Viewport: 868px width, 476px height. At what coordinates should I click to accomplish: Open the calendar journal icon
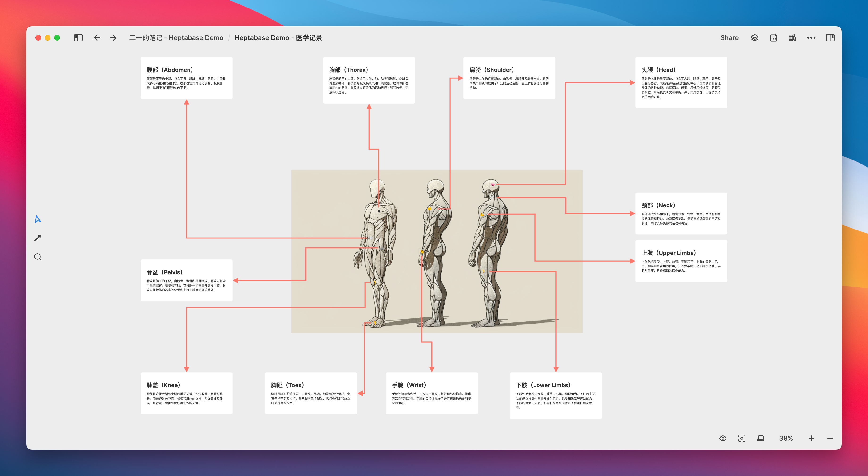(774, 38)
